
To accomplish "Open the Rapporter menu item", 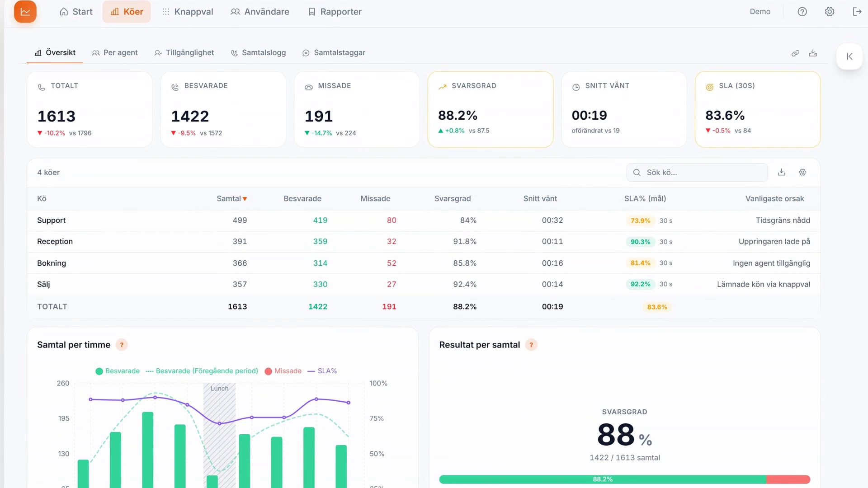I will 335,12.
